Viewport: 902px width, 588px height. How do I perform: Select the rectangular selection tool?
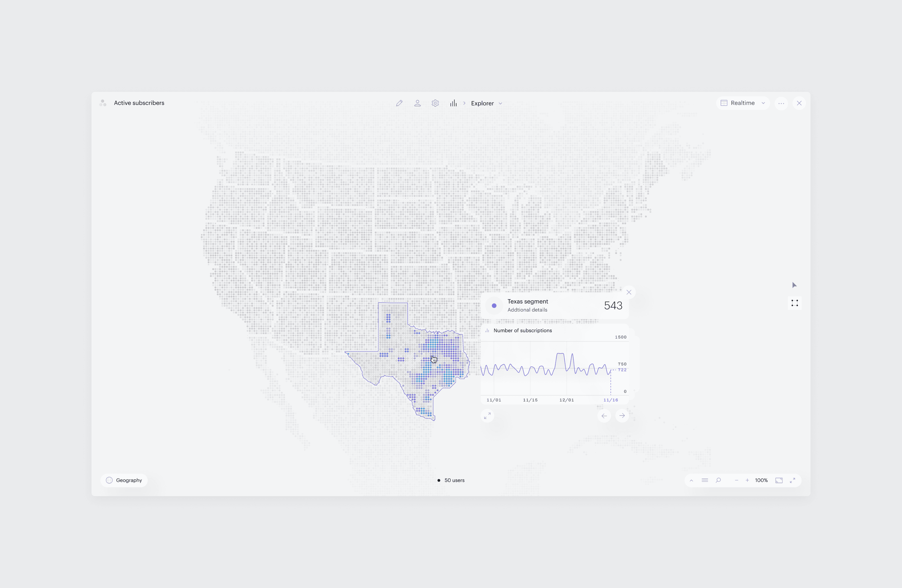pyautogui.click(x=795, y=303)
